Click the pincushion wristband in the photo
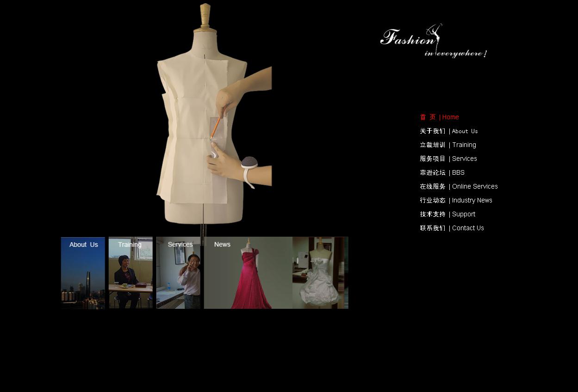578x392 pixels. (249, 164)
